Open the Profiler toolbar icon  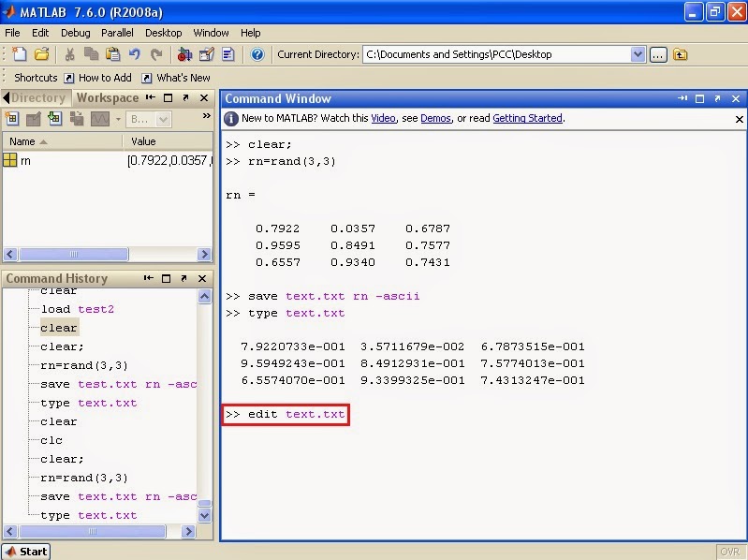click(228, 54)
